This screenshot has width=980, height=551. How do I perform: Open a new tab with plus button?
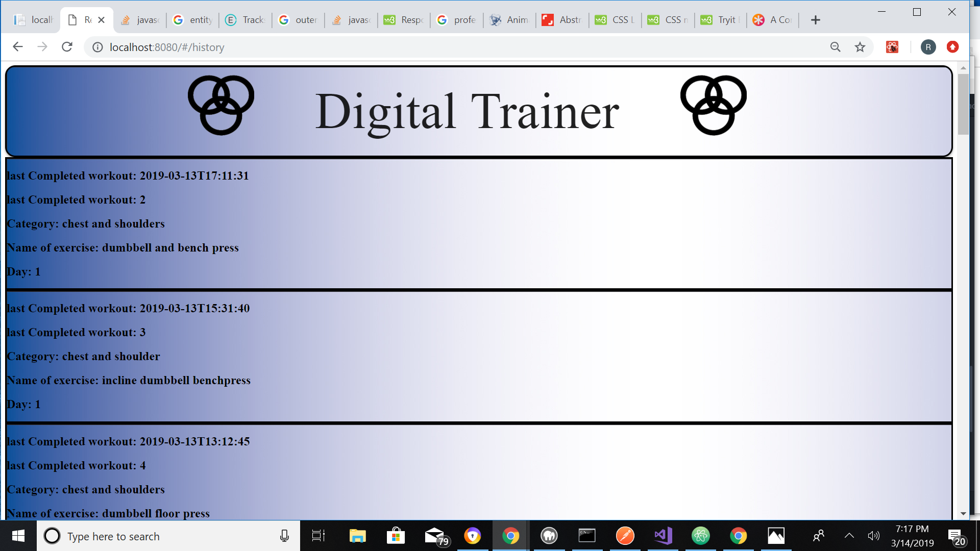pos(816,20)
